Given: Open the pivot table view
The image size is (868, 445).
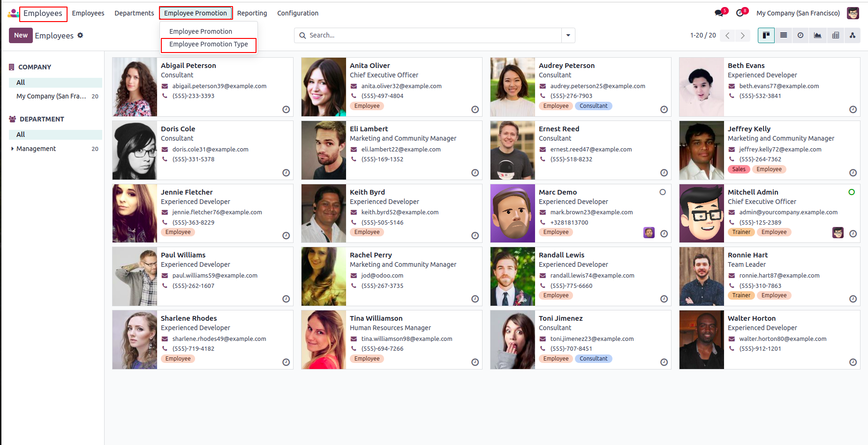Looking at the screenshot, I should (x=835, y=35).
